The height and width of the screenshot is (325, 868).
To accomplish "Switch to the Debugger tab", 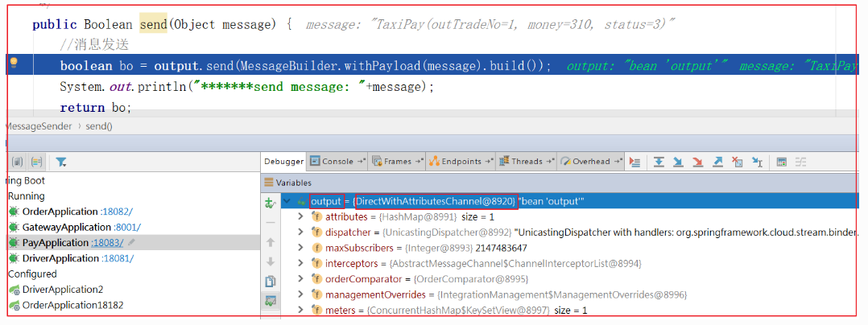I will [x=284, y=162].
